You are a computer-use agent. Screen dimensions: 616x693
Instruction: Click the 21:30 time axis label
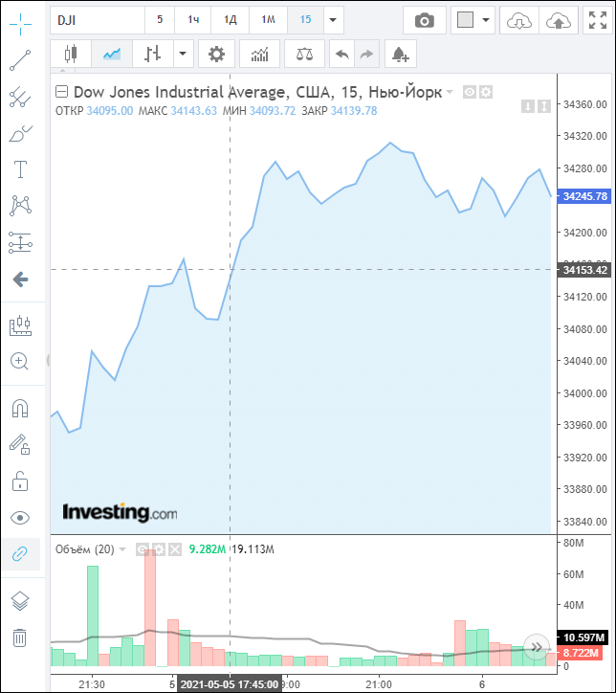point(92,684)
